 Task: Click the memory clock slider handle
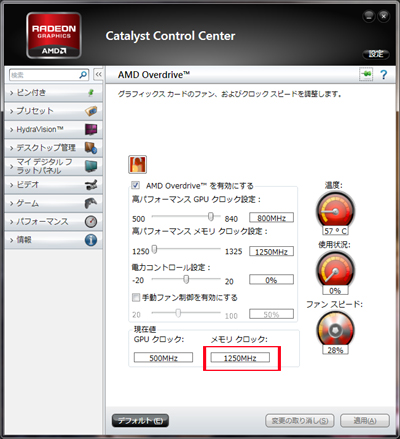point(154,249)
